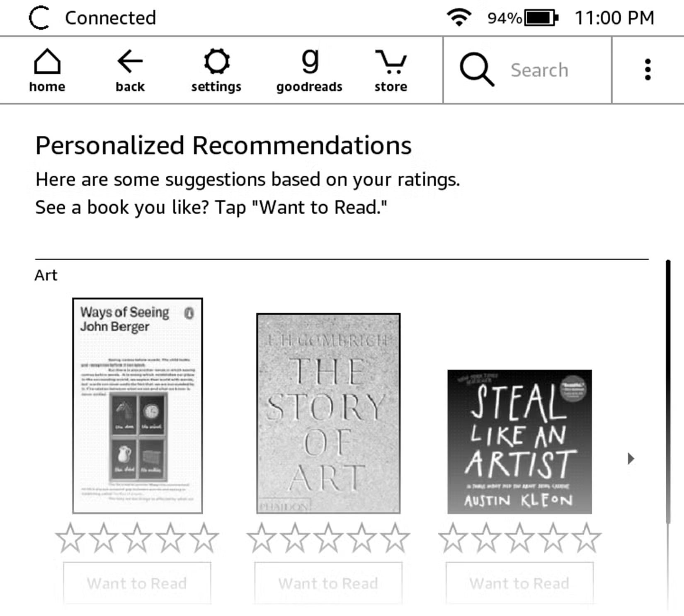Tap Want to Read under Steal Like an Artist

(x=519, y=583)
